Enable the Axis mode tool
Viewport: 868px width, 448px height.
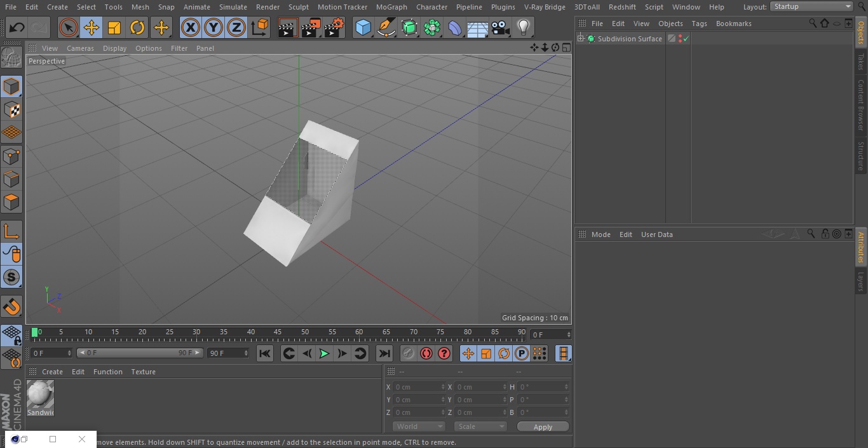click(11, 231)
